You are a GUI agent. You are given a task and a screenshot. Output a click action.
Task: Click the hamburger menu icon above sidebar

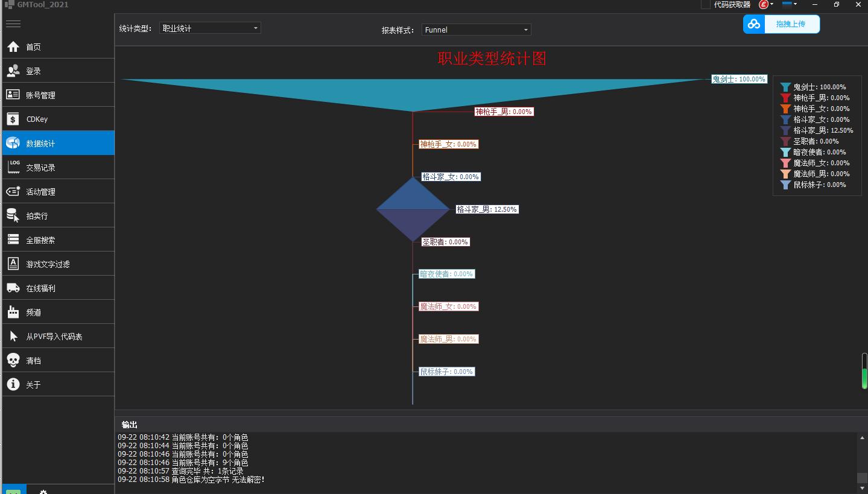click(x=13, y=24)
